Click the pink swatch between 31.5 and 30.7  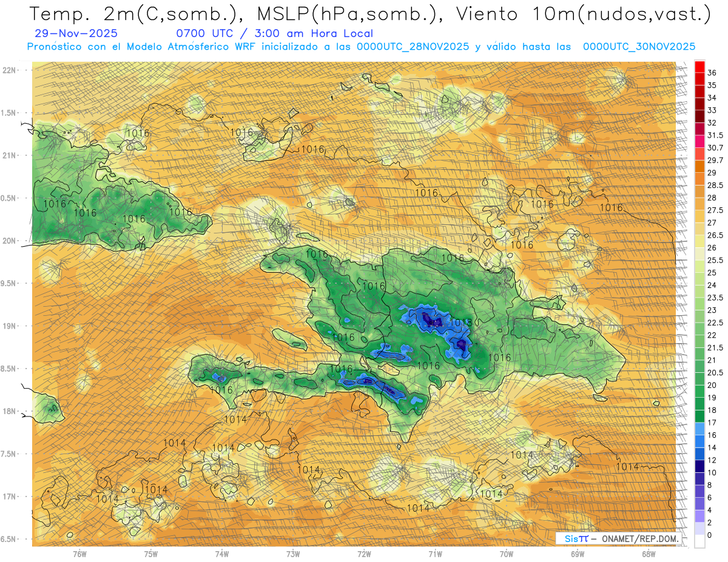click(x=699, y=141)
